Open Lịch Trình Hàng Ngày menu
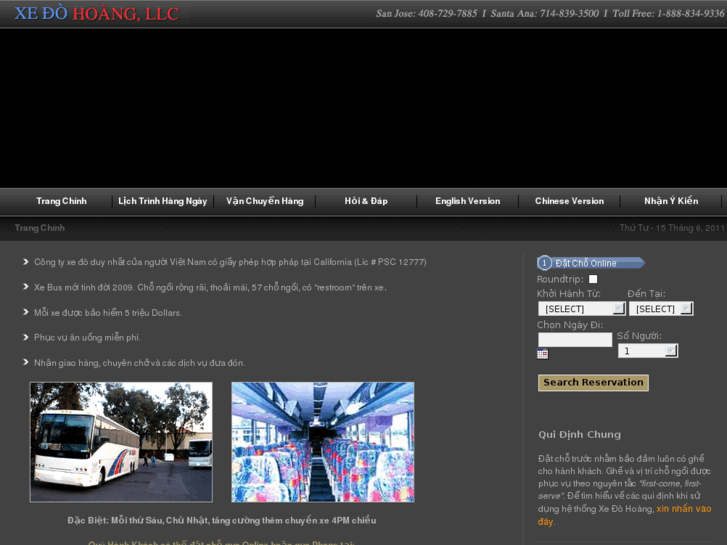 (163, 201)
